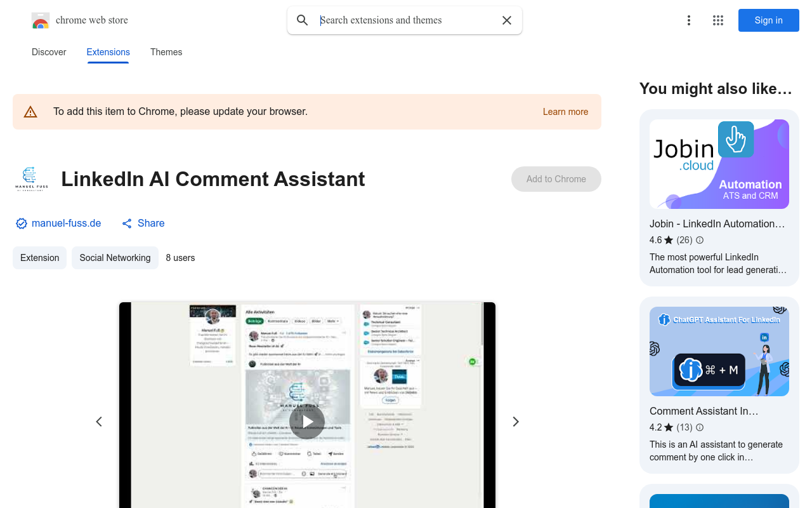Image resolution: width=812 pixels, height=508 pixels.
Task: Click the Chrome Web Store logo
Action: tap(41, 20)
